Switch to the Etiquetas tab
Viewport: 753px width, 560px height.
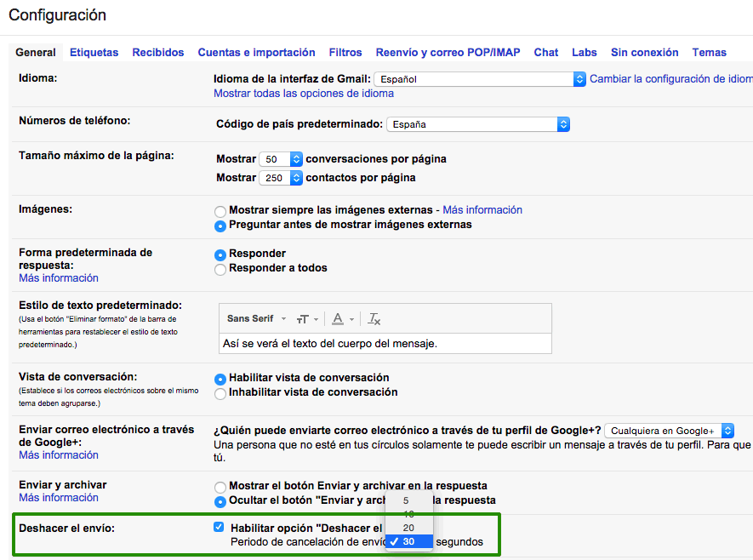tap(94, 52)
